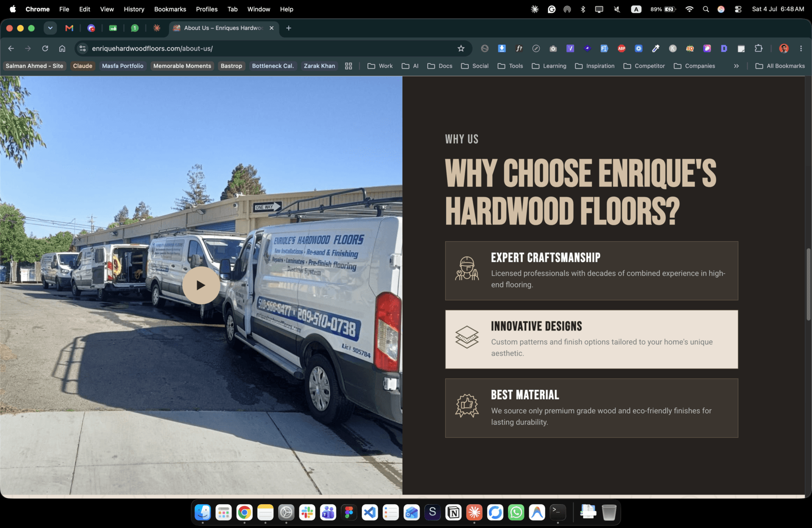Image resolution: width=812 pixels, height=528 pixels.
Task: Open Control Center in the menu bar
Action: coord(738,9)
